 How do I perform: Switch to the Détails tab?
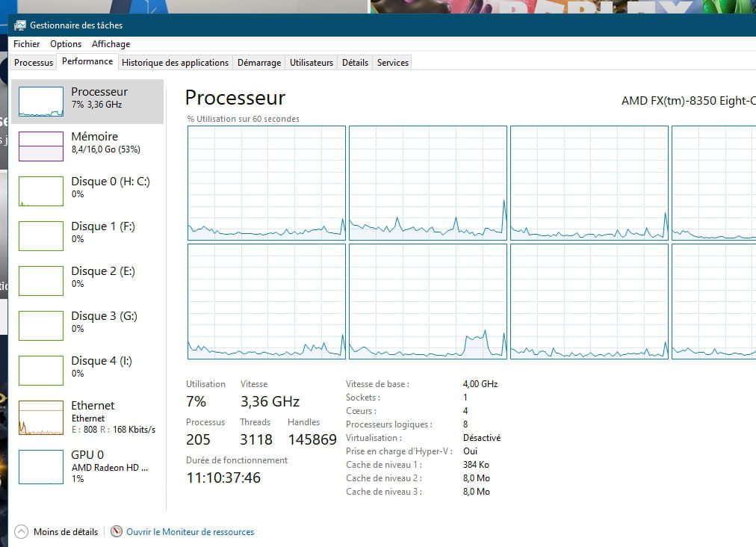click(x=355, y=63)
